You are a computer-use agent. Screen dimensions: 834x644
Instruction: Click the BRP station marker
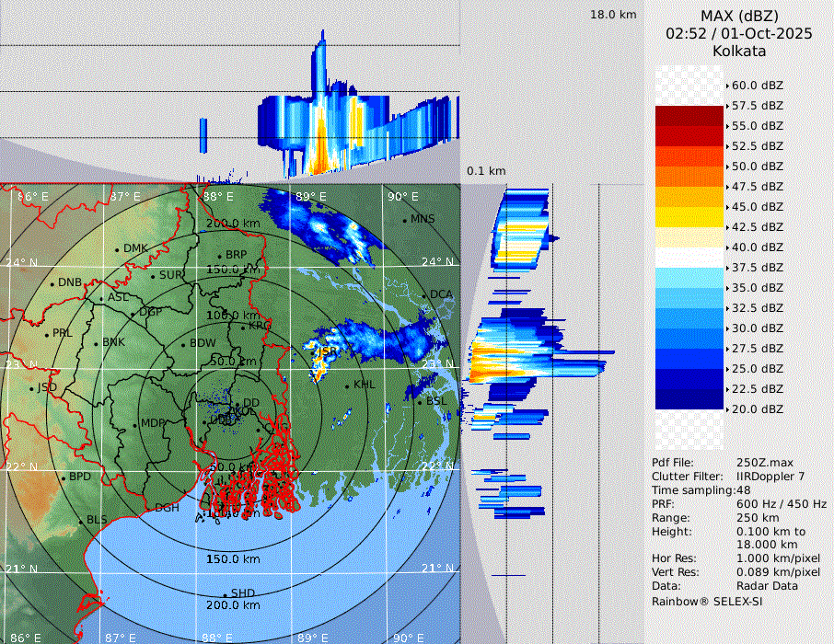tap(220, 256)
